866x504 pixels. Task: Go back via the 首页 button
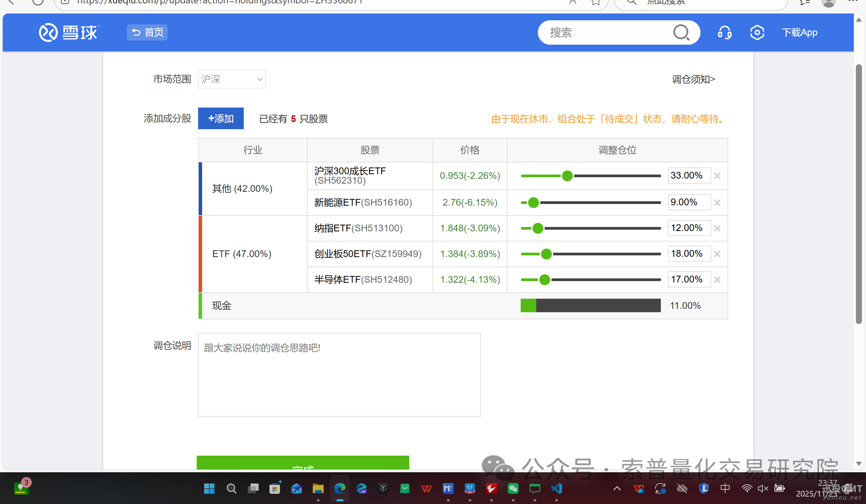click(x=147, y=32)
